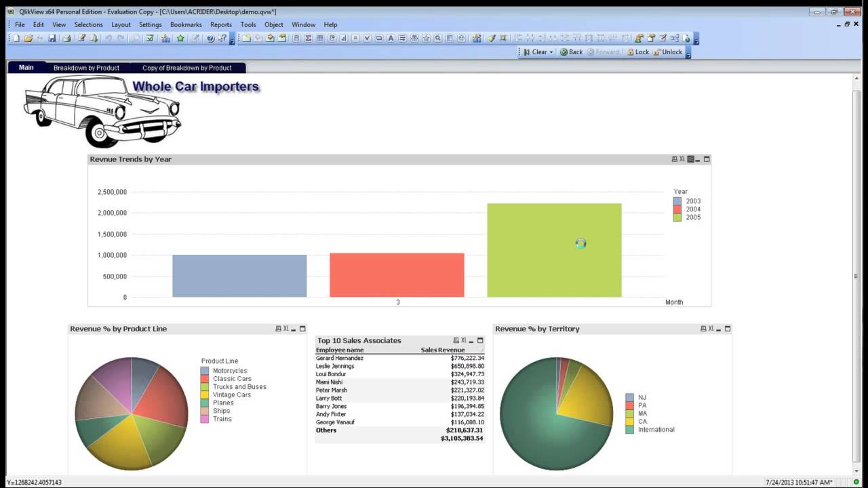Select the Main sheet tab
Screen dimensions: 868x488
point(26,68)
